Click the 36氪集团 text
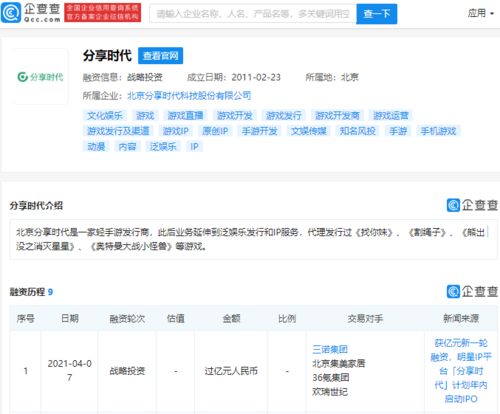500x414 pixels. click(331, 378)
